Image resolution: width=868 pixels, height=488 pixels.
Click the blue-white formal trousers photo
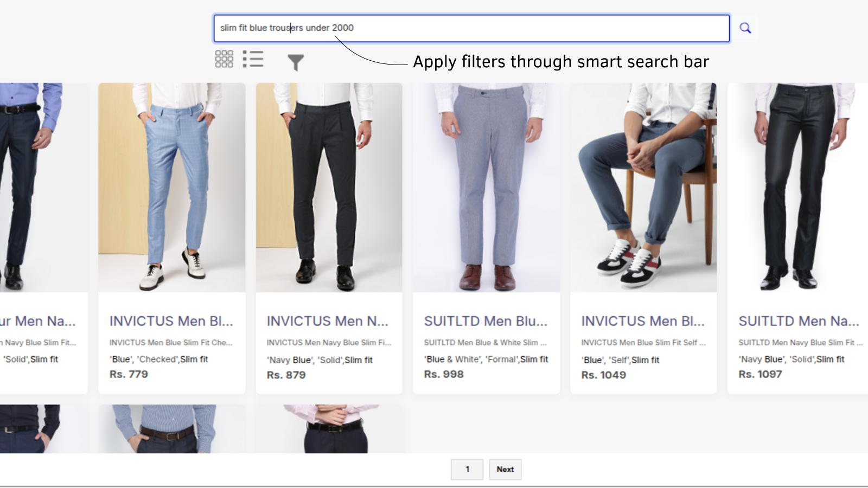tap(486, 187)
